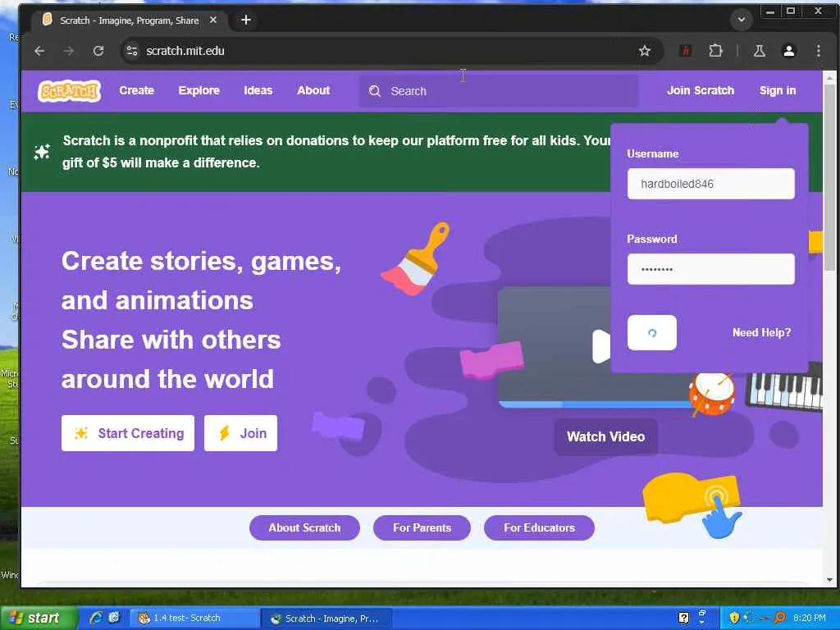840x630 pixels.
Task: Play the intro video
Action: [601, 346]
